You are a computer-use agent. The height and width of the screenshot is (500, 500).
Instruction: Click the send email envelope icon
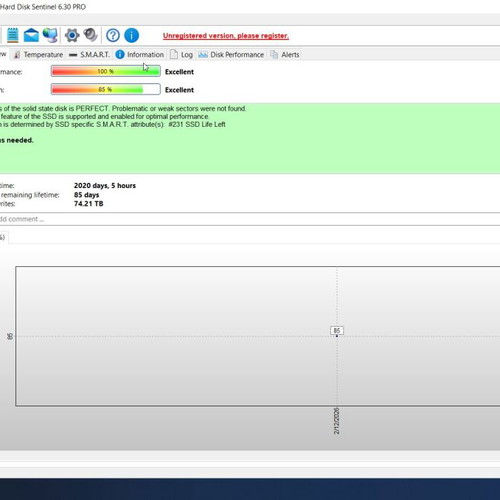31,35
